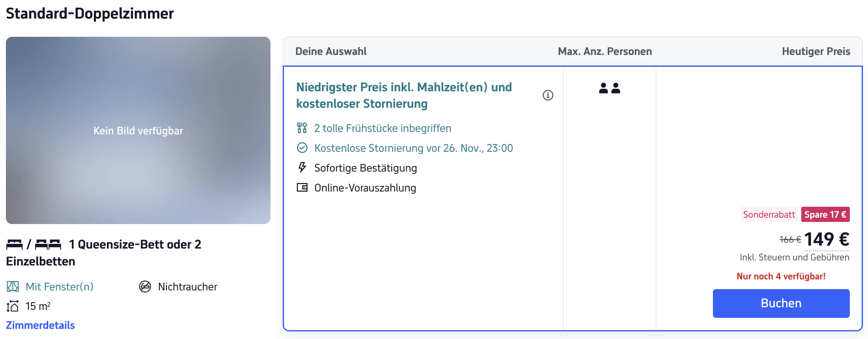Click the info icon beside rate title

pyautogui.click(x=548, y=95)
